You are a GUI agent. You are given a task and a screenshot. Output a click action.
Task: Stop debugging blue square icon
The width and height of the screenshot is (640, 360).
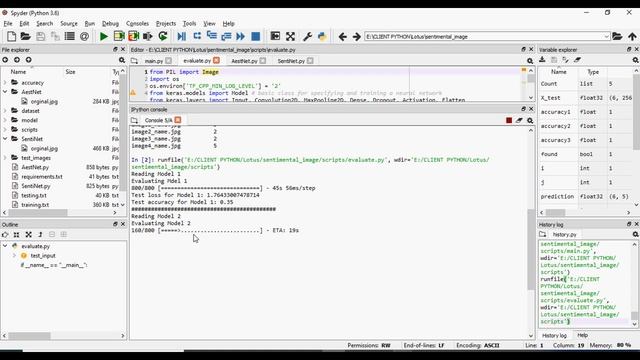click(x=256, y=36)
